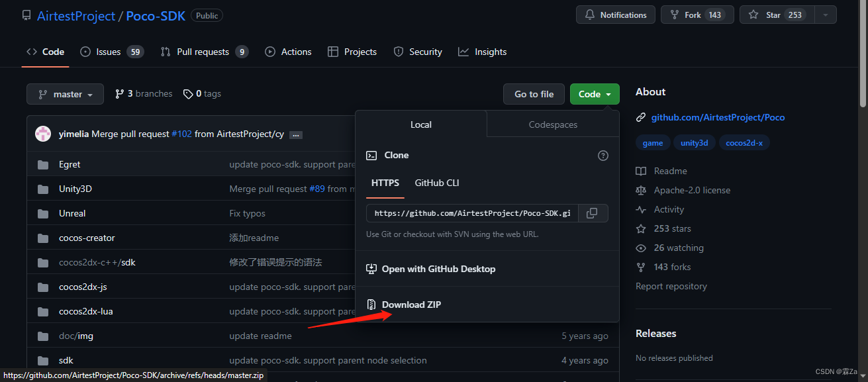Screen dimensions: 868x382
Task: Click the clone URL input field
Action: pos(473,213)
